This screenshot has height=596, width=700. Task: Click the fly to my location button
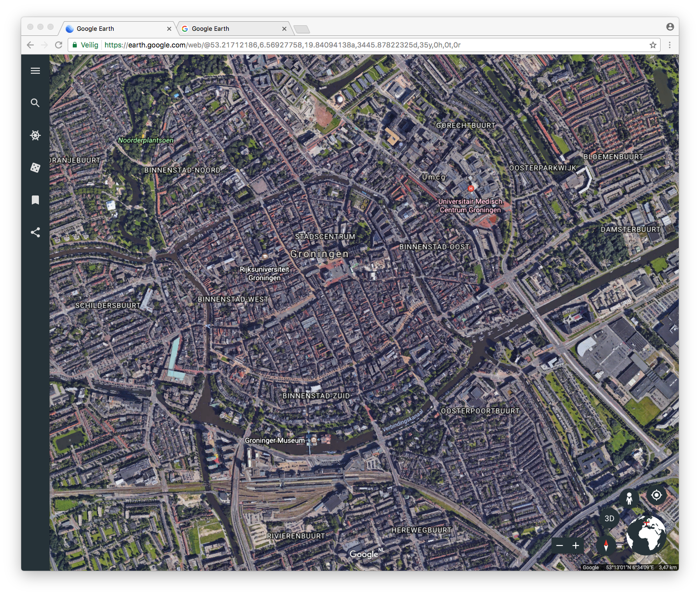(656, 495)
